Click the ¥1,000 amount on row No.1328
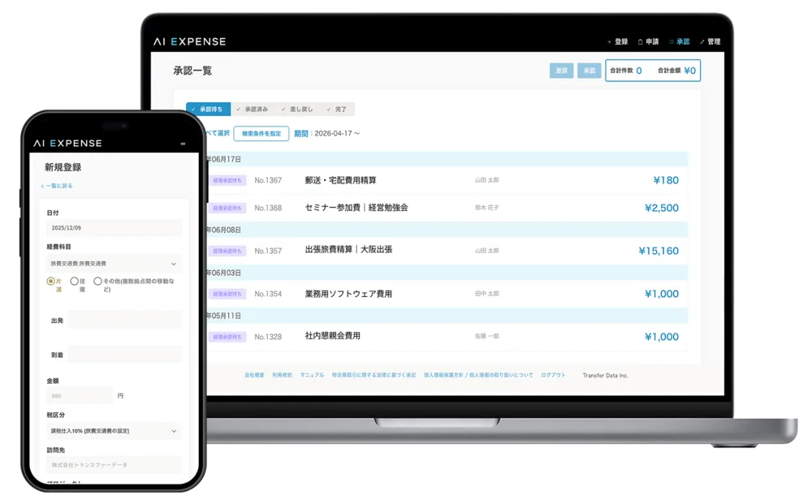Screen dimensions: 812x504 tap(662, 337)
